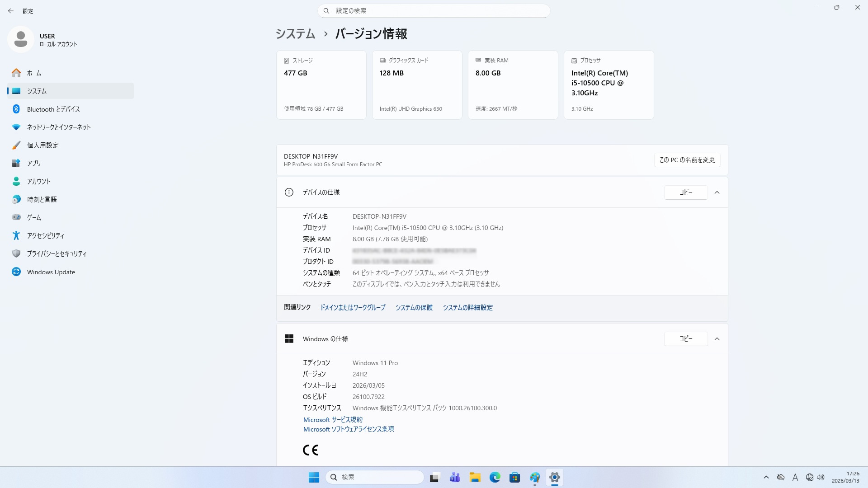This screenshot has height=488, width=868.
Task: Click この PC の名前を変更 button
Action: coord(687,160)
